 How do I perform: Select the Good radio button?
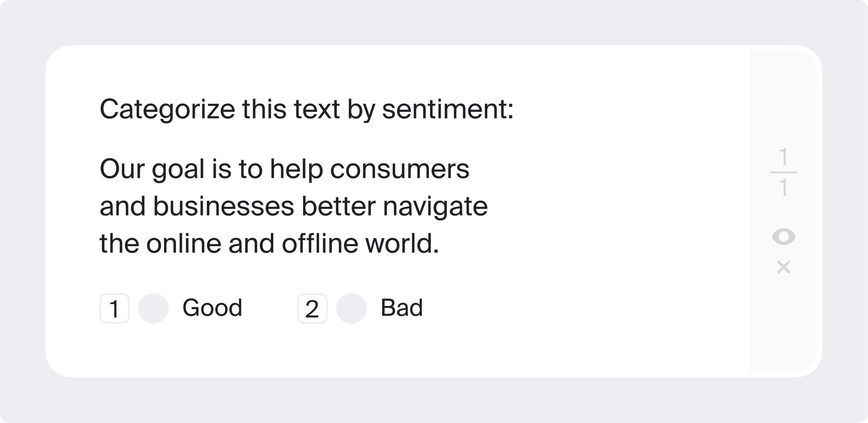pyautogui.click(x=153, y=309)
